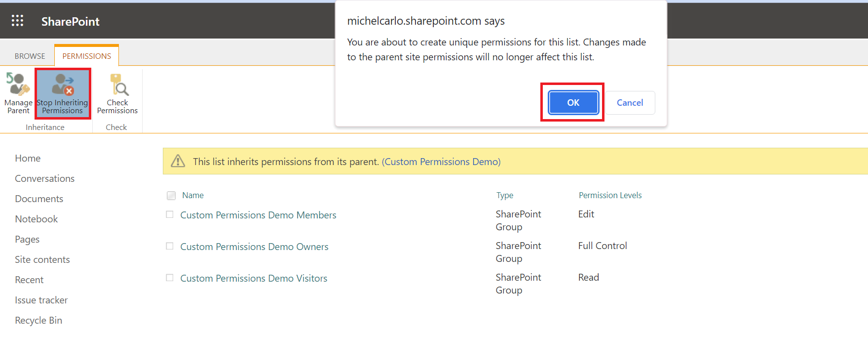The width and height of the screenshot is (868, 337).
Task: Dismiss the dialog using Cancel
Action: tap(630, 102)
